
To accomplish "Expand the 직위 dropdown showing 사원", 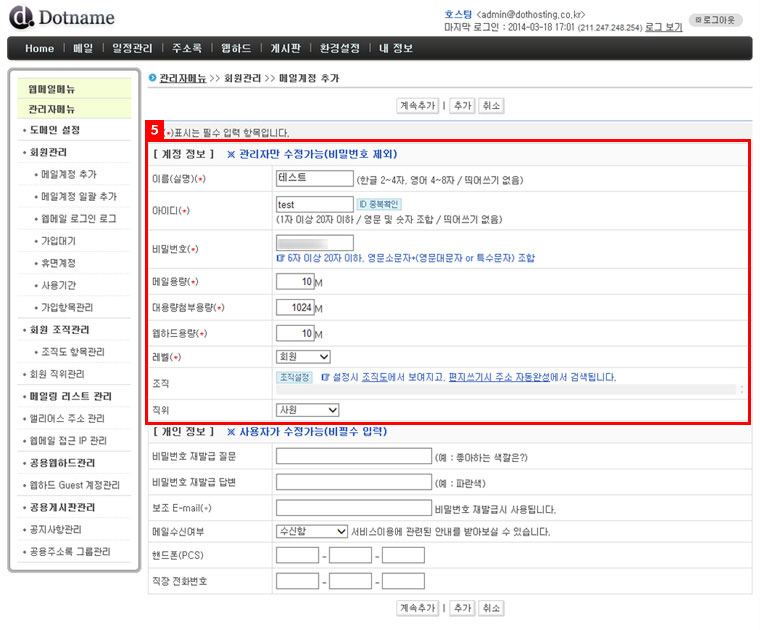I will click(x=307, y=409).
